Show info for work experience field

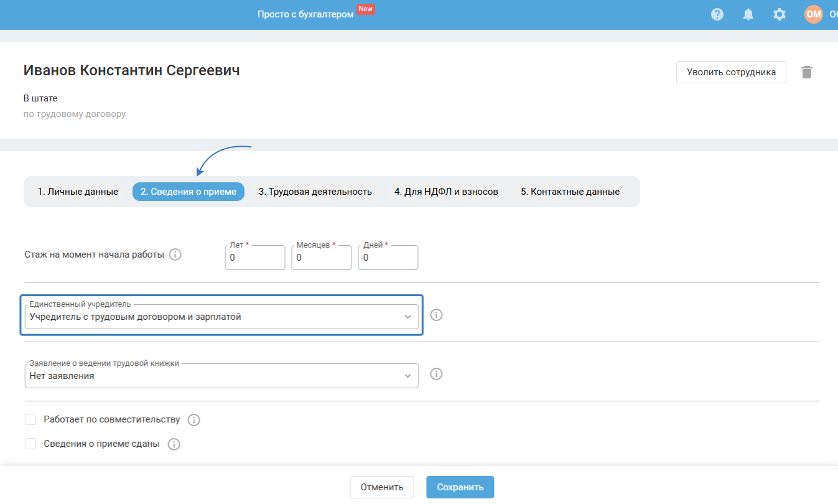click(x=175, y=254)
